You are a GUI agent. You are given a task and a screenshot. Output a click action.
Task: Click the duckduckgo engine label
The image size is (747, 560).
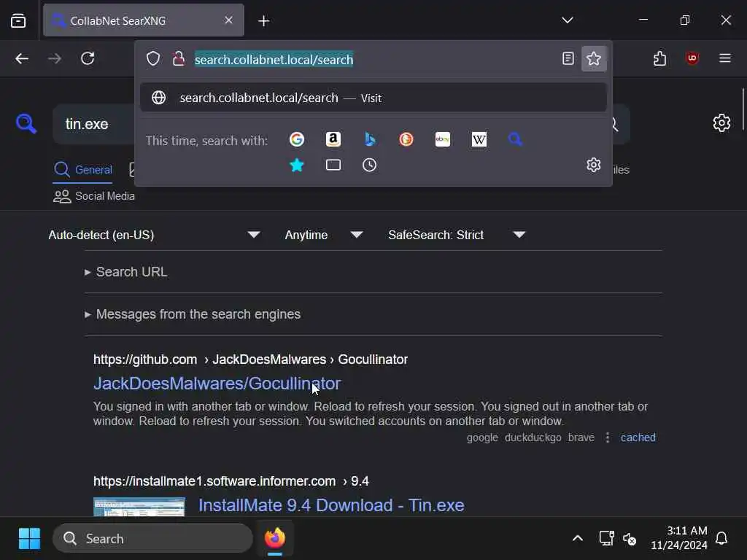click(x=533, y=437)
